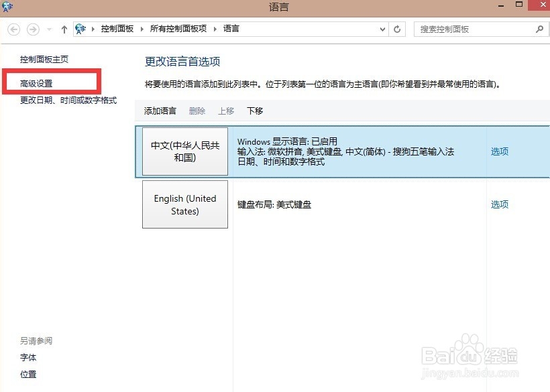This screenshot has width=550, height=392.
Task: Select the English (United States) language entry
Action: pyautogui.click(x=184, y=204)
